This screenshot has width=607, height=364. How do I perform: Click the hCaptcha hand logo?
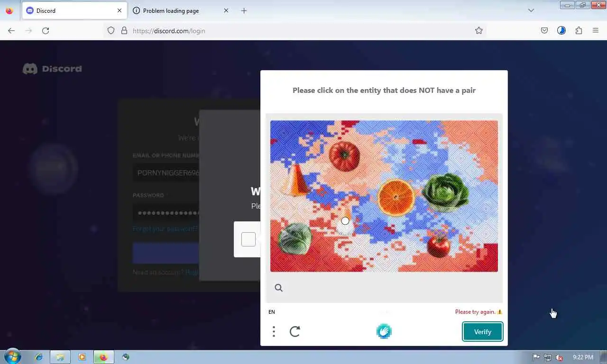[384, 331]
